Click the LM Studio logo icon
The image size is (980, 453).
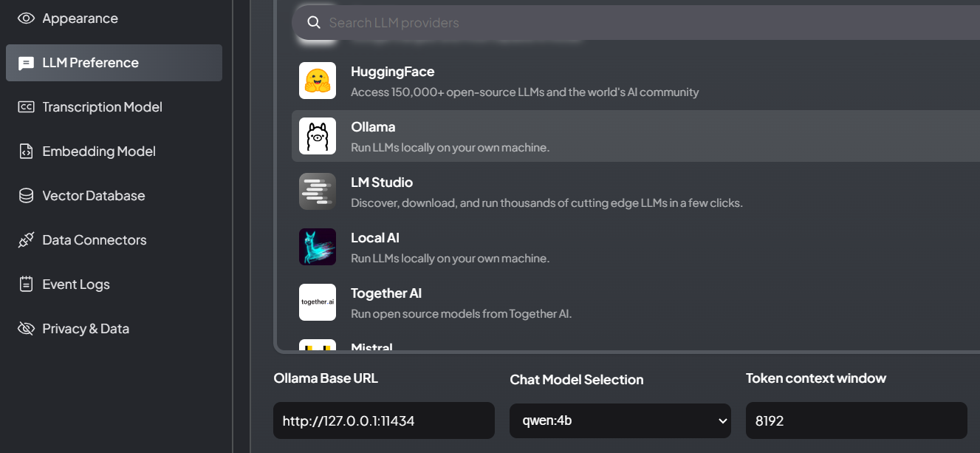tap(318, 191)
